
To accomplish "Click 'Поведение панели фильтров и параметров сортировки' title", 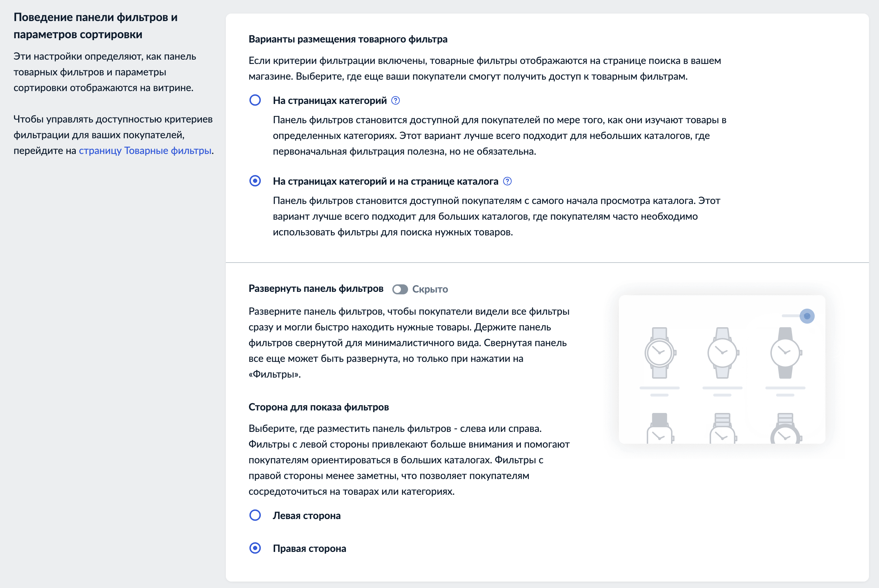I will click(96, 26).
